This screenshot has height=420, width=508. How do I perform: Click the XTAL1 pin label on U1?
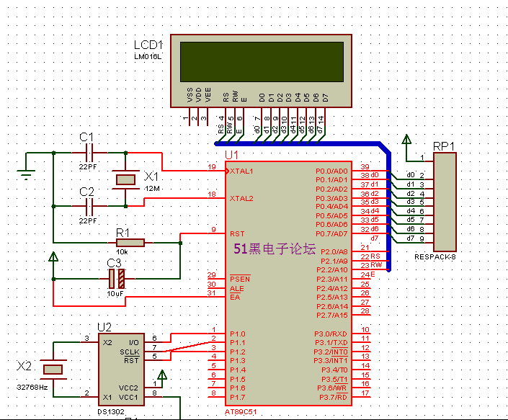tap(241, 171)
